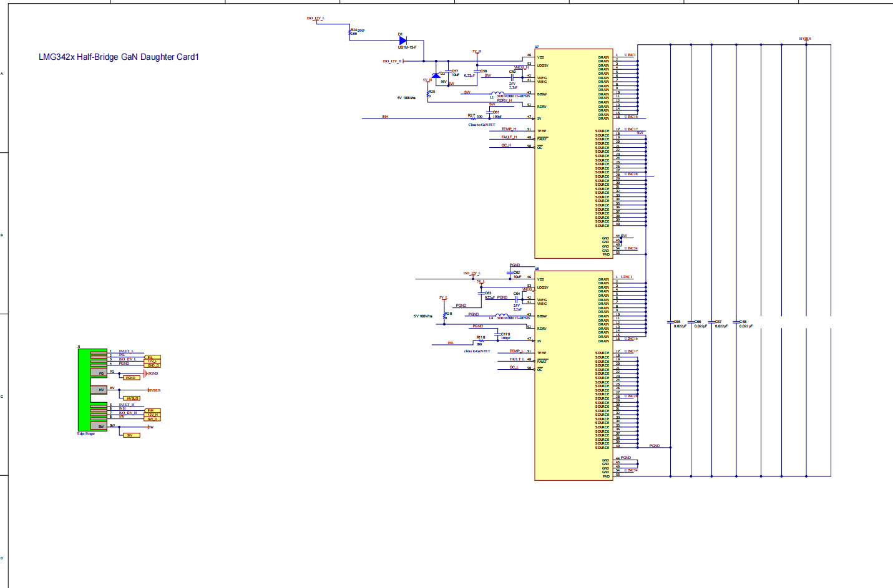The image size is (893, 588).
Task: Click PGND net label at U8 pin 40
Action: point(654,446)
